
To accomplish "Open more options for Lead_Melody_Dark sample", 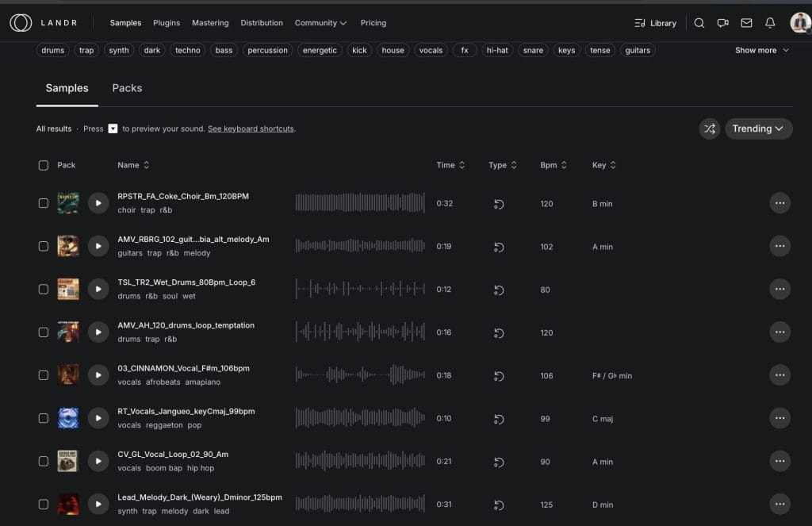I will 779,504.
